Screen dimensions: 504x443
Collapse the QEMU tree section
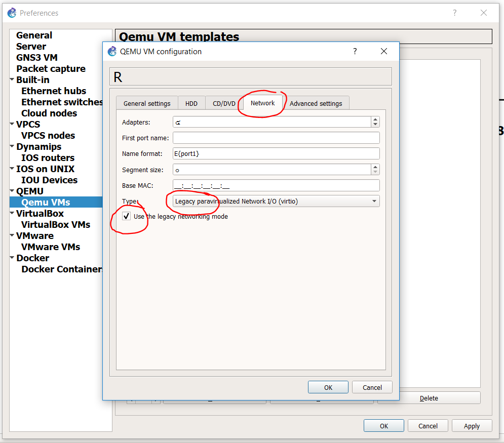12,190
